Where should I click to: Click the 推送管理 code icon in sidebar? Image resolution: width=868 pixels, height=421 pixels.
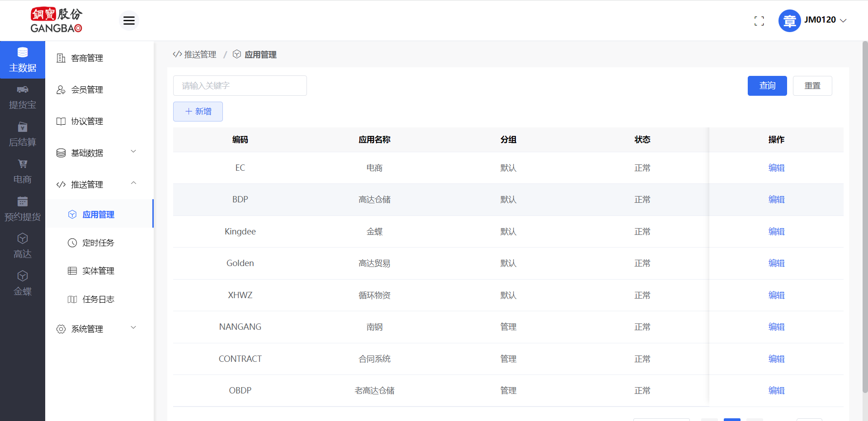coord(61,184)
